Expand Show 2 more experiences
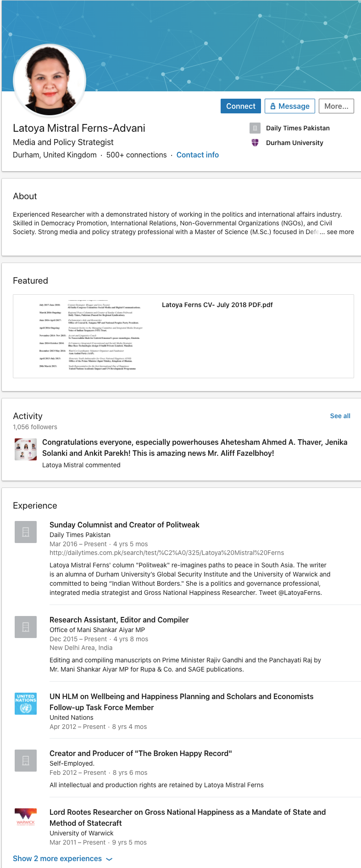361x868 pixels. tap(62, 858)
